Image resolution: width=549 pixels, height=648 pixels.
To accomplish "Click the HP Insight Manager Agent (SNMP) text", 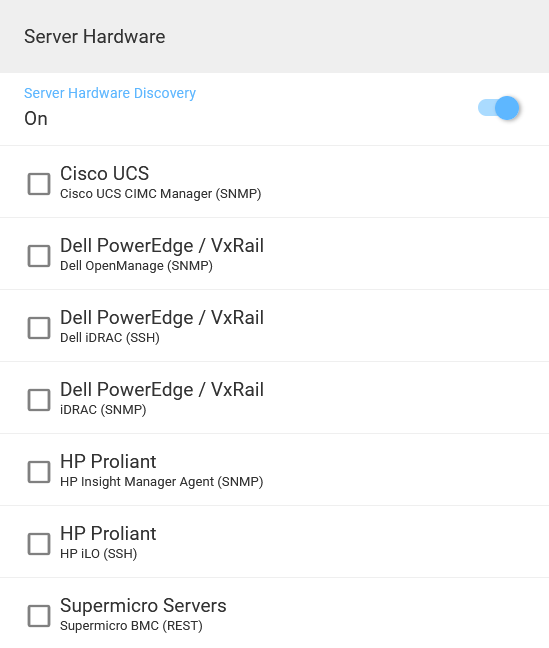I will click(x=162, y=481).
